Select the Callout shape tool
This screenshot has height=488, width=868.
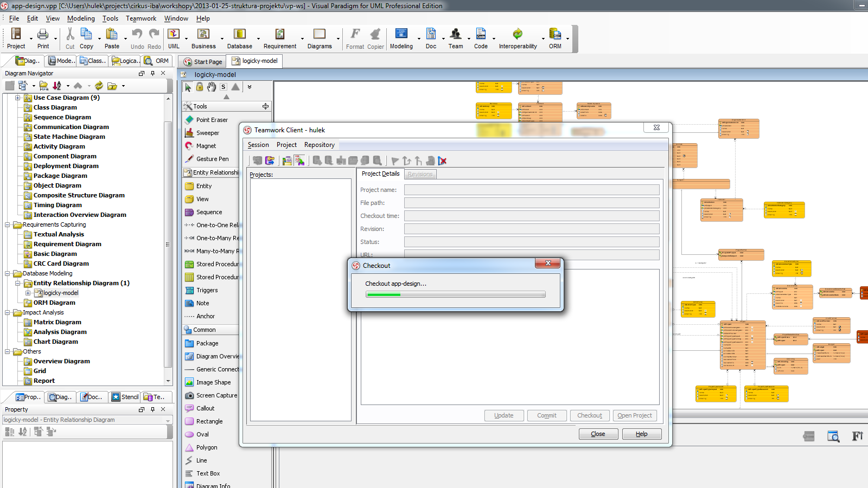205,408
